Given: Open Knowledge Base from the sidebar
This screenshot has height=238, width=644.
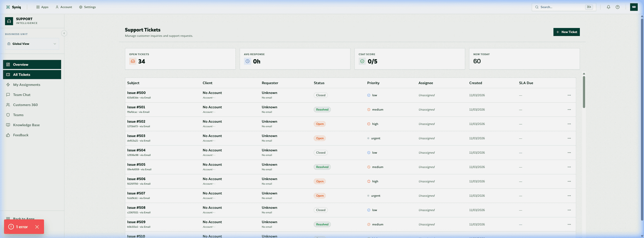Looking at the screenshot, I should click(26, 125).
